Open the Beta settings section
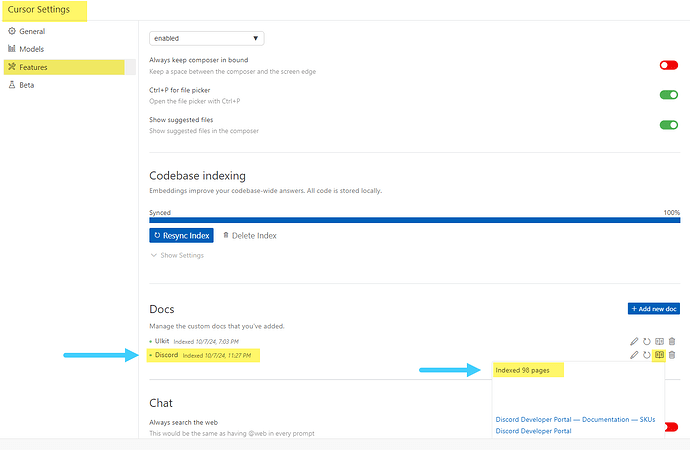This screenshot has height=450, width=690. (x=26, y=85)
